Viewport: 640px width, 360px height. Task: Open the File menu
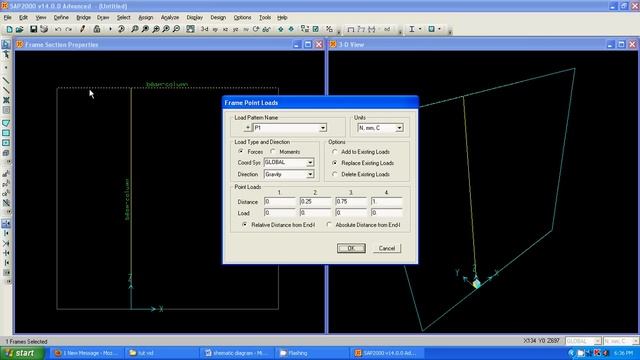7,18
